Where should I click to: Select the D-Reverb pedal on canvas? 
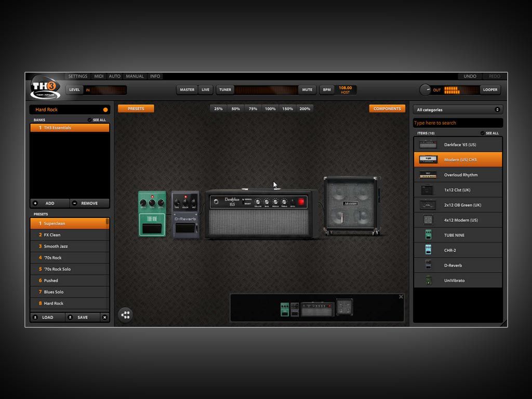[185, 215]
